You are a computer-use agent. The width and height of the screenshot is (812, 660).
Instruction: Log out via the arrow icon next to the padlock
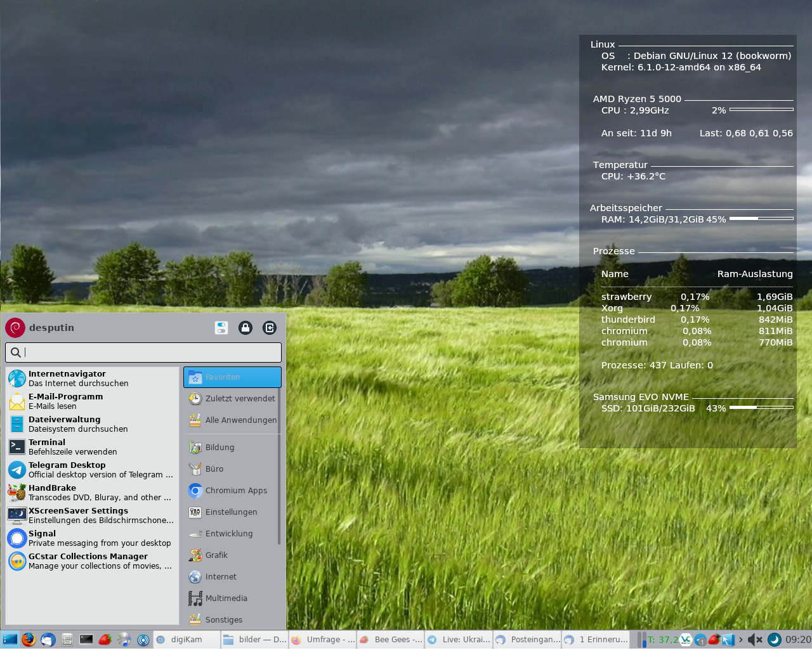click(x=270, y=328)
